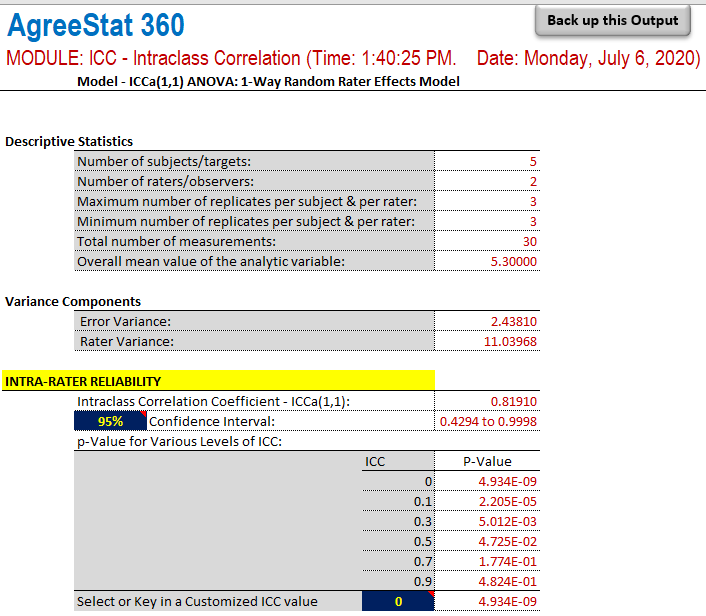Screen dimensions: 706x616
Task: Select the overall mean value 5.30000
Action: (513, 262)
